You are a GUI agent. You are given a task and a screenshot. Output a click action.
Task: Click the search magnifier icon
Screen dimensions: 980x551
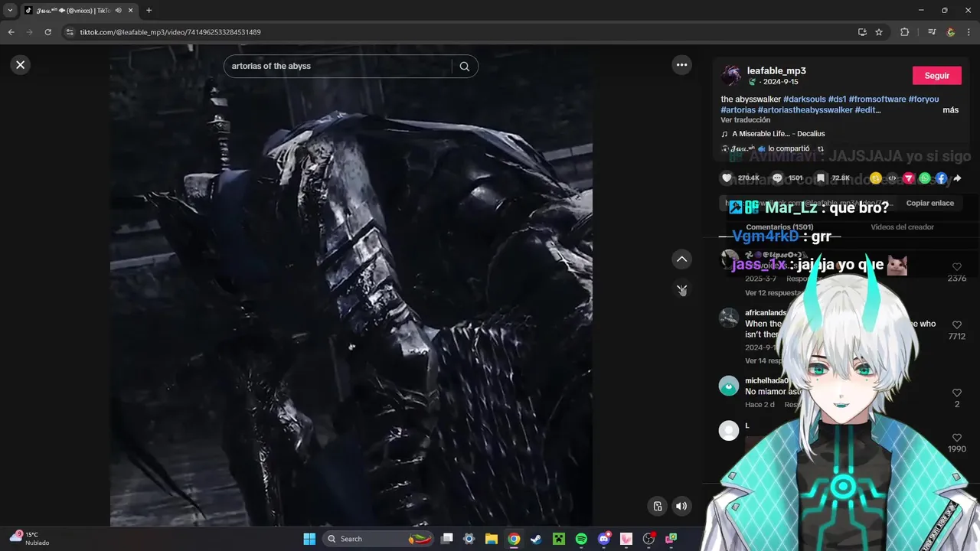(x=464, y=67)
